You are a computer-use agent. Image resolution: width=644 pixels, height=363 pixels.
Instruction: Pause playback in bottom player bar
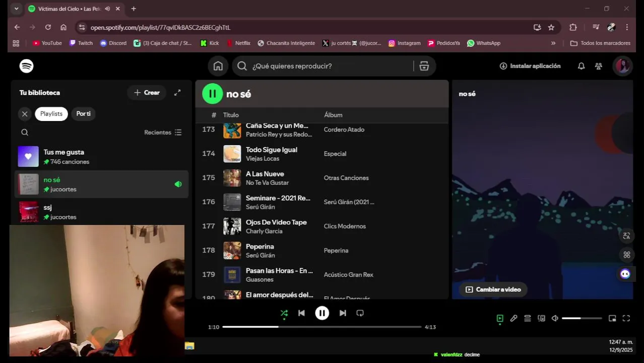click(x=322, y=313)
